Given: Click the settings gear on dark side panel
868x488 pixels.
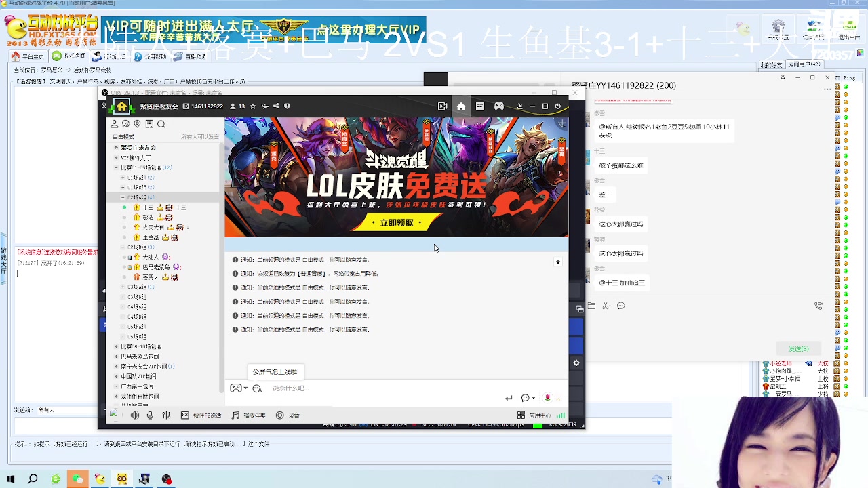Looking at the screenshot, I should tap(576, 363).
